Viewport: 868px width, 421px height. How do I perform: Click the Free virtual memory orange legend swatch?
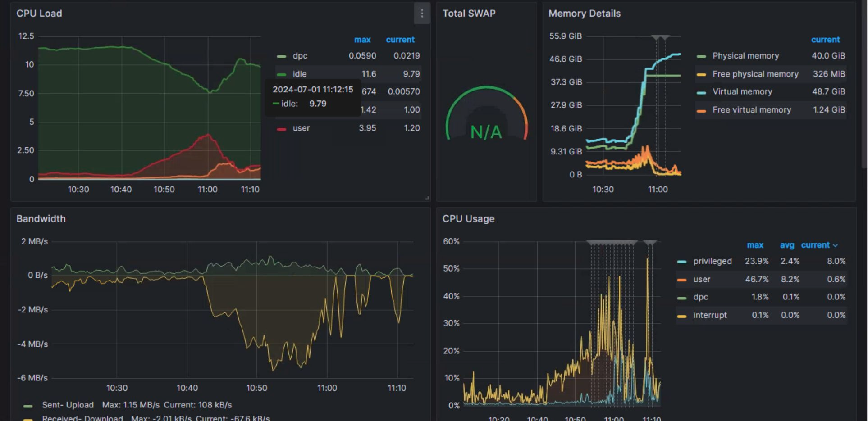click(701, 110)
